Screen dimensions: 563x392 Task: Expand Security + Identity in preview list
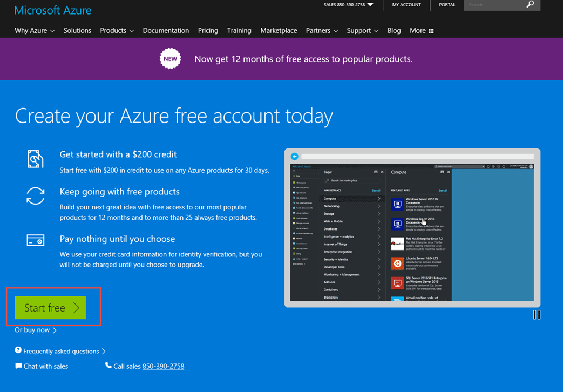(352, 259)
